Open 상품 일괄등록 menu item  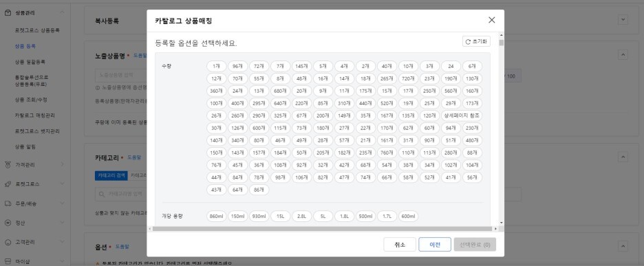pos(30,62)
